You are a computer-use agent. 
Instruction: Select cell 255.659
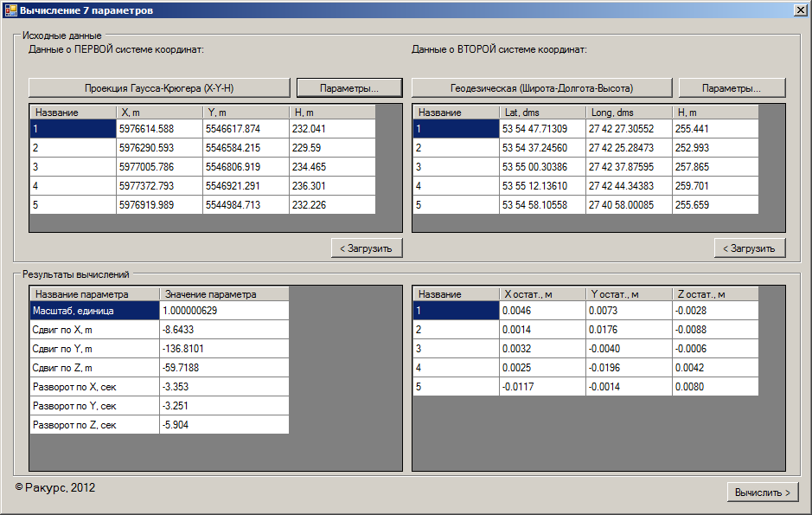pos(716,204)
